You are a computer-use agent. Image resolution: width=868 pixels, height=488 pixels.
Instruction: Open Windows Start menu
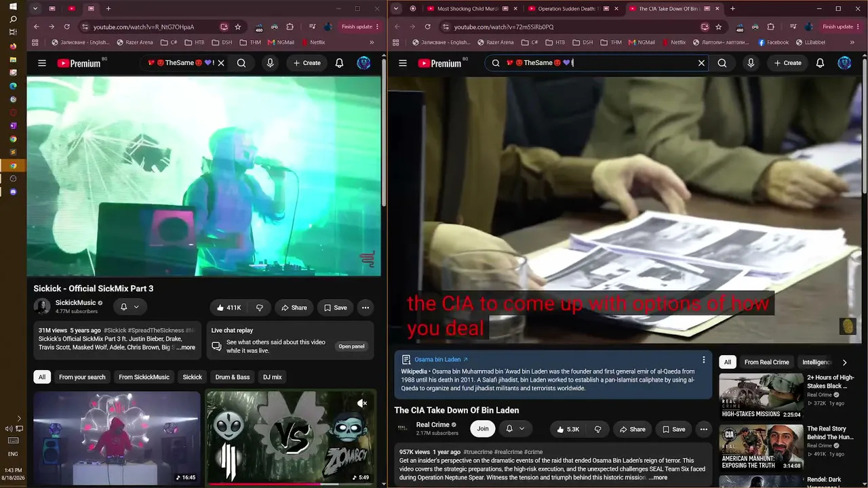coord(13,7)
